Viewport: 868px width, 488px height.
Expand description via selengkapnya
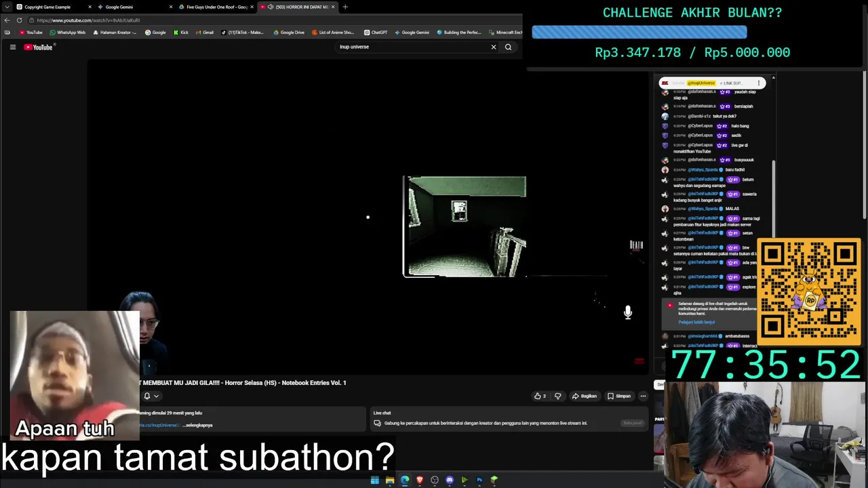(x=197, y=425)
